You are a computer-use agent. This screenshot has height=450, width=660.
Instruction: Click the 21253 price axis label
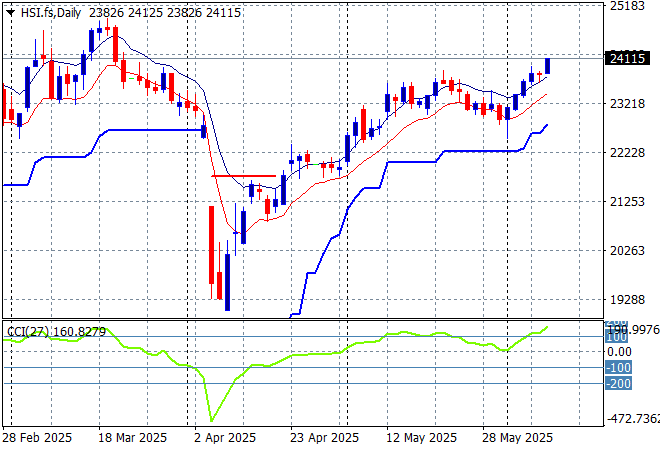pyautogui.click(x=627, y=202)
